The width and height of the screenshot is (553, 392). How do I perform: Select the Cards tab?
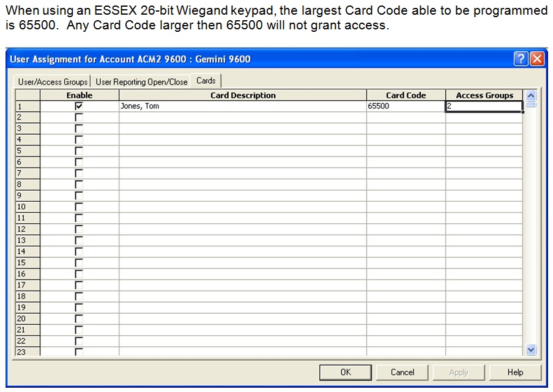[x=206, y=81]
